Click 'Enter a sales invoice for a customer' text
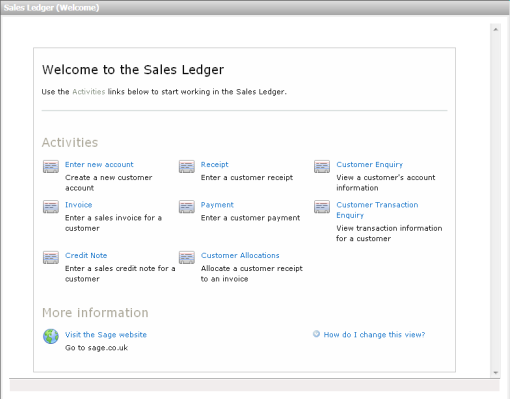Viewport: 510px width, 399px height. pyautogui.click(x=113, y=223)
